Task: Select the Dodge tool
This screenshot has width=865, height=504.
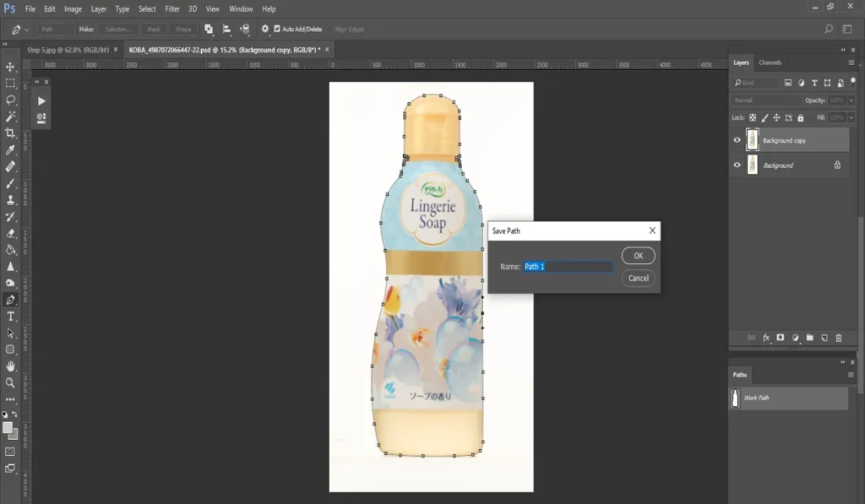Action: (x=10, y=283)
